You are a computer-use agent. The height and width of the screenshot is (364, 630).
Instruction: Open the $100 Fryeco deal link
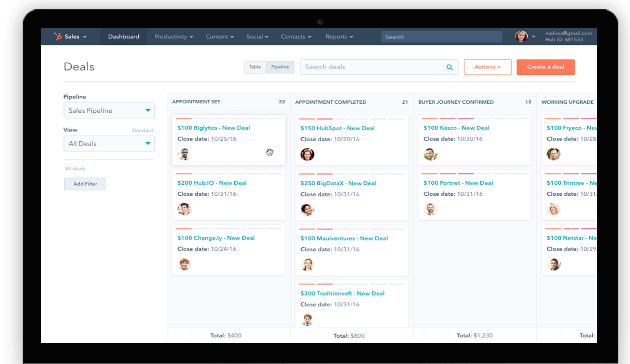pyautogui.click(x=572, y=128)
